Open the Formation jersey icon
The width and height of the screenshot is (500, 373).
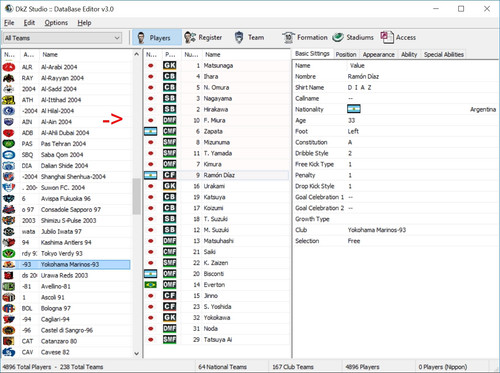pos(288,37)
